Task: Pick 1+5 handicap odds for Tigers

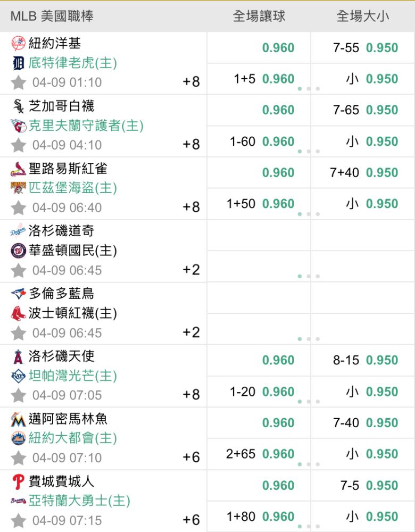Action: 278,79
